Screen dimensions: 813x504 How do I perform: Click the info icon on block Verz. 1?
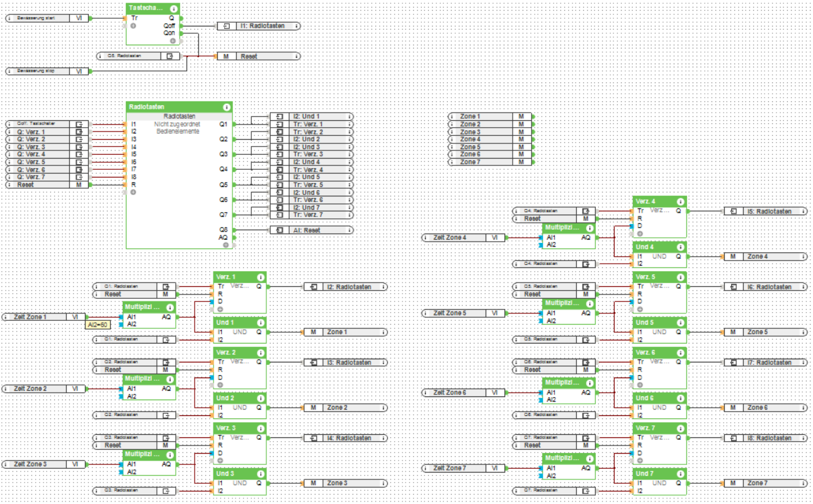click(x=260, y=277)
